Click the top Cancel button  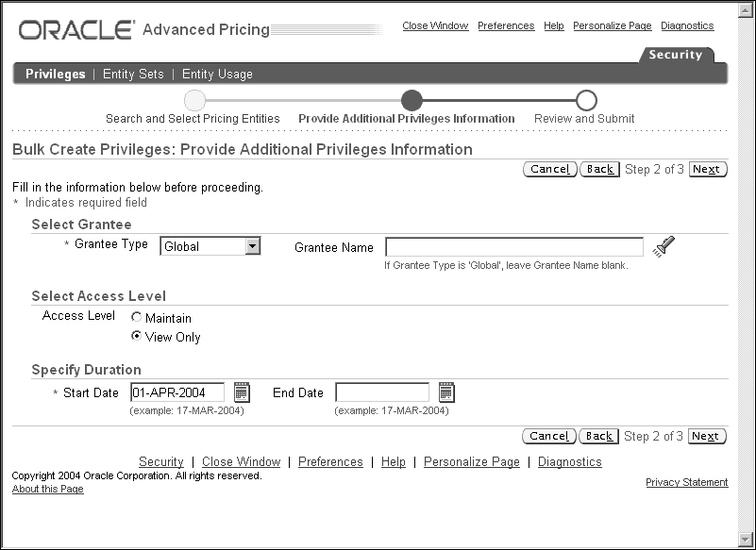click(x=549, y=169)
